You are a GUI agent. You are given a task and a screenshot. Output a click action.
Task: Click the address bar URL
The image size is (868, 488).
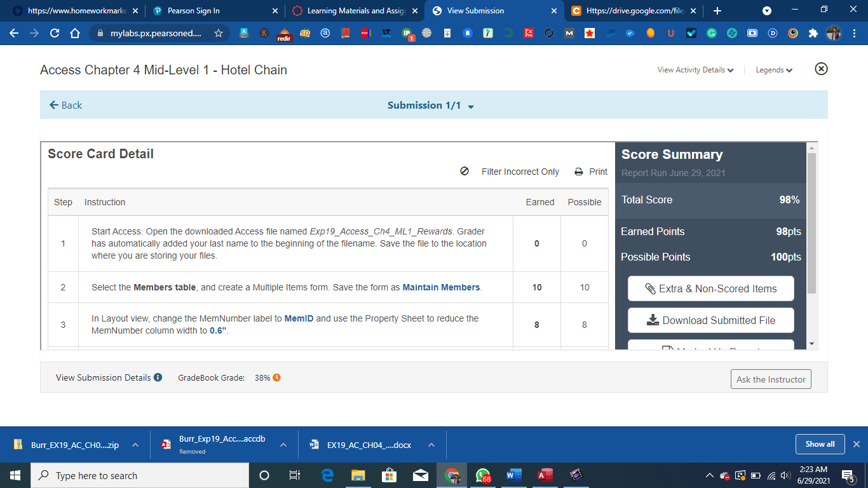(x=155, y=33)
